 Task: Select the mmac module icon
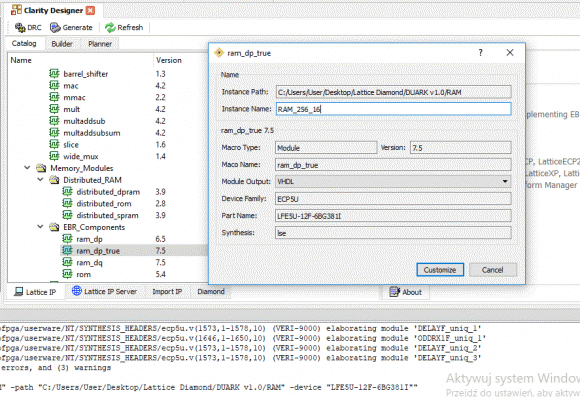tap(54, 97)
